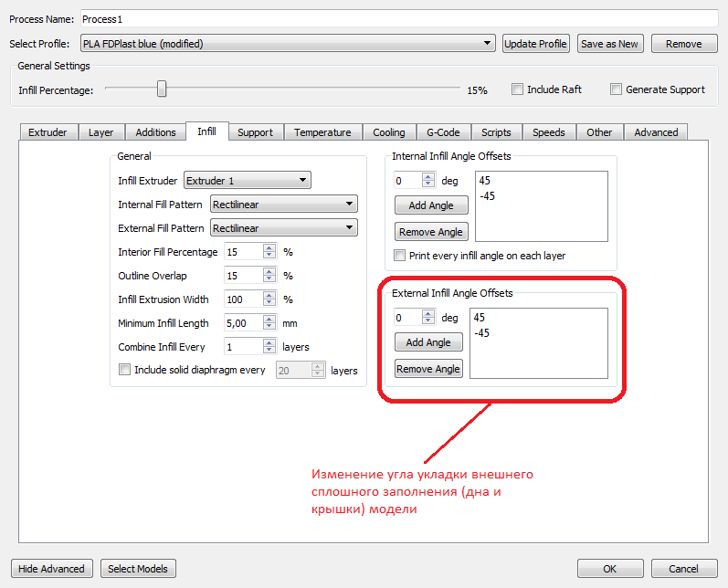Select 45 in External Infill Angle Offsets list

pyautogui.click(x=480, y=318)
